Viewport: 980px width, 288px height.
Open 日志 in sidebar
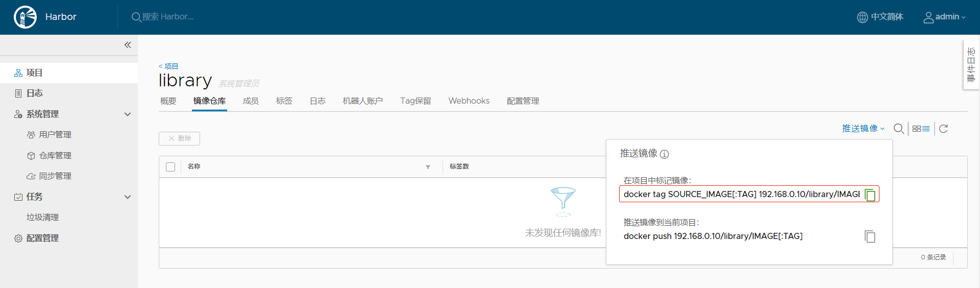pos(35,93)
